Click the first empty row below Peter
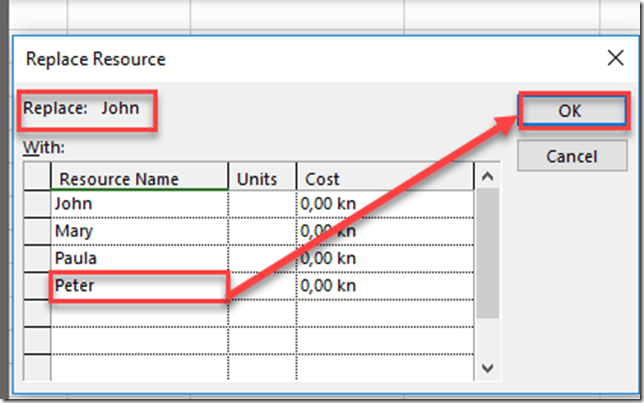Screen dimensions: 644x403 tap(139, 313)
